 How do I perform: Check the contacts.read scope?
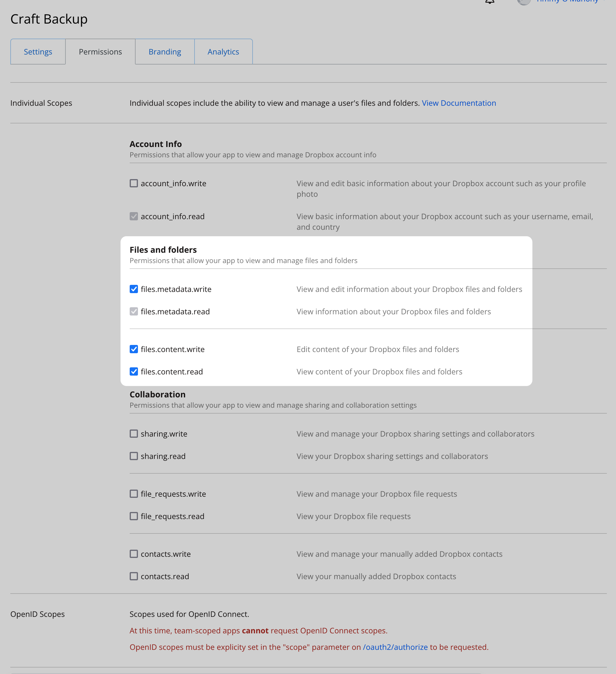(134, 576)
